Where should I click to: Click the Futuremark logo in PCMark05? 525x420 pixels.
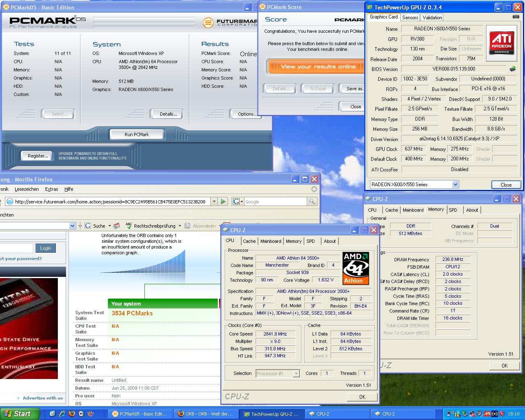208,22
